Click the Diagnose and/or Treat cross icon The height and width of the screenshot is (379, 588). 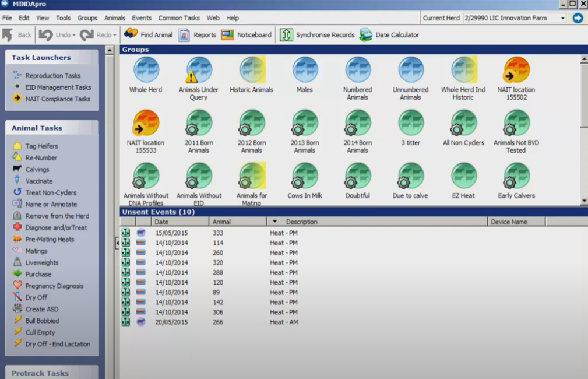[x=17, y=227]
